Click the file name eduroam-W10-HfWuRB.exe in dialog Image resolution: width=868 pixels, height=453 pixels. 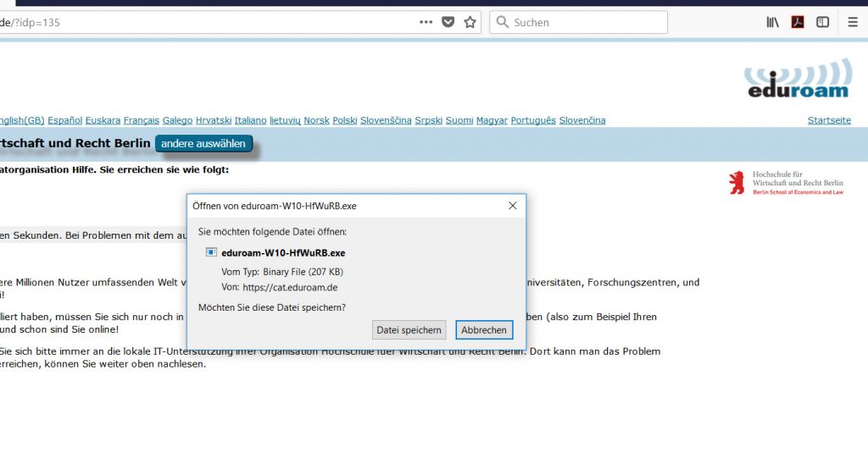(x=283, y=253)
